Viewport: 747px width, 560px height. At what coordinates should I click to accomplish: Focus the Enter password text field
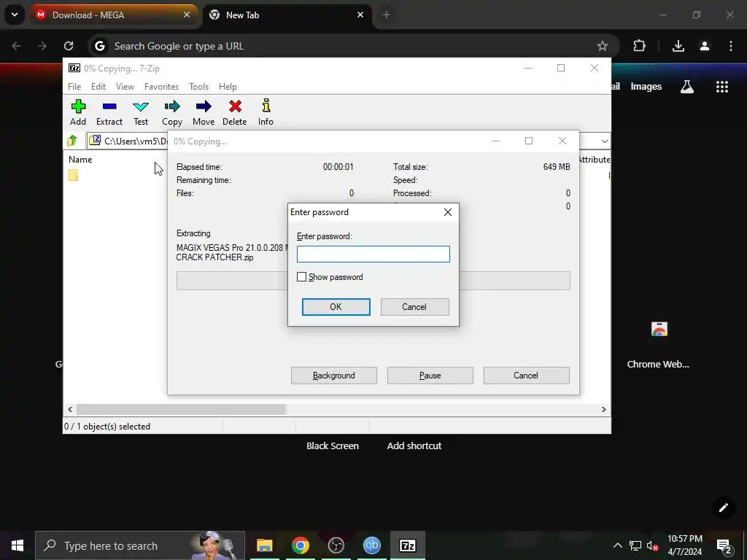point(373,254)
